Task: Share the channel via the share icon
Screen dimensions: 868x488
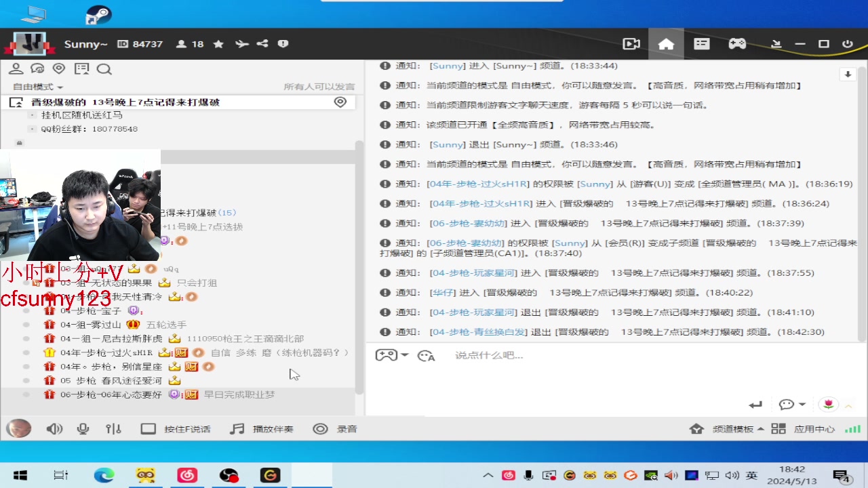Action: pyautogui.click(x=262, y=44)
